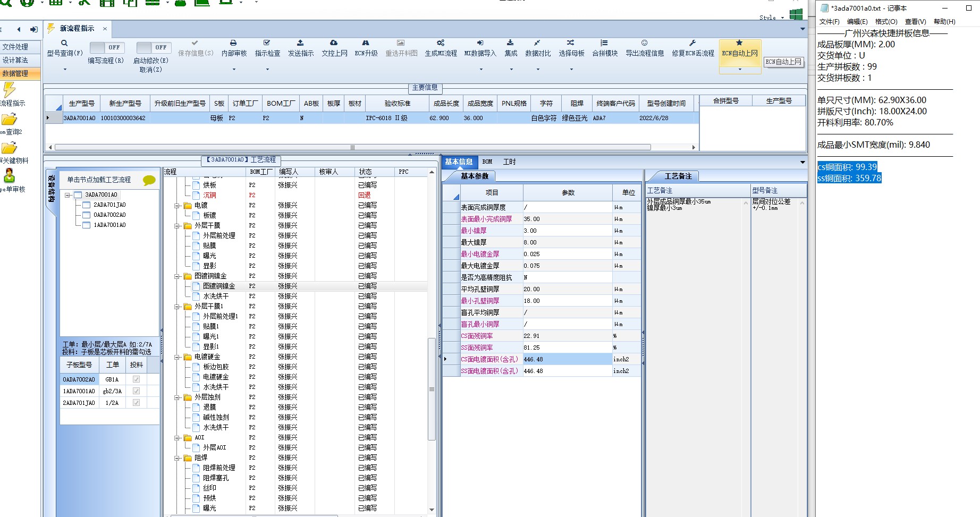Toggle 投料 checkbox for 2ADA701JA0
This screenshot has height=517, width=980.
136,403
